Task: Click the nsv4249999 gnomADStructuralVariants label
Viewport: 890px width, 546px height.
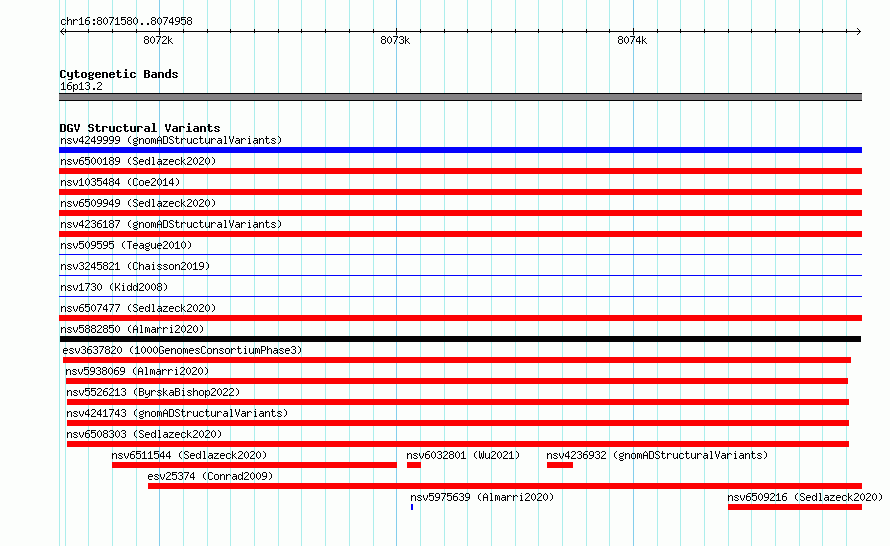Action: (171, 140)
